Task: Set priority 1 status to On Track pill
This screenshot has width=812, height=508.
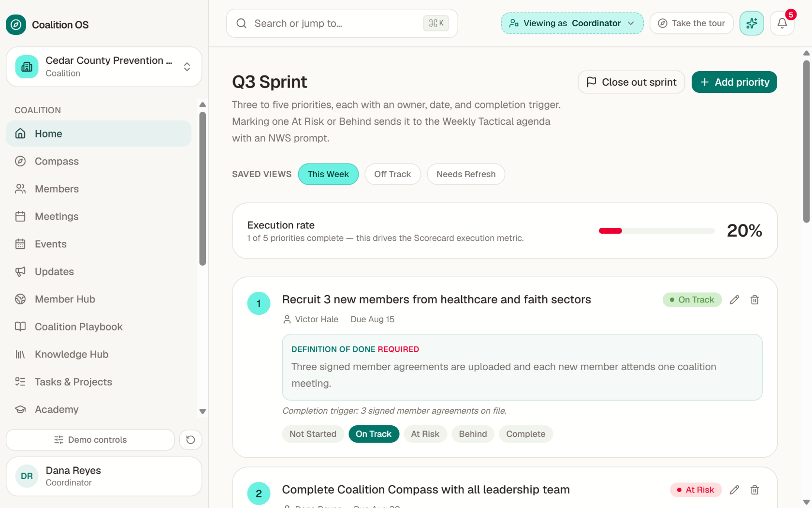Action: point(374,434)
